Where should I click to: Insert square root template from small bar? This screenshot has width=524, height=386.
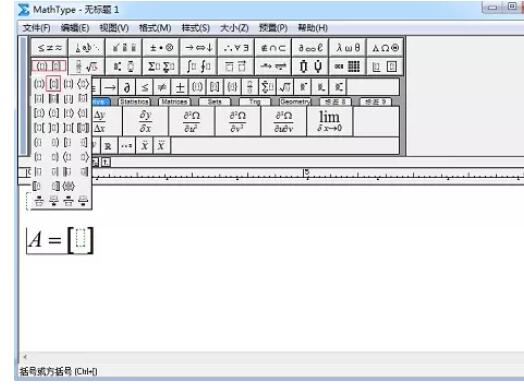pyautogui.click(x=285, y=87)
